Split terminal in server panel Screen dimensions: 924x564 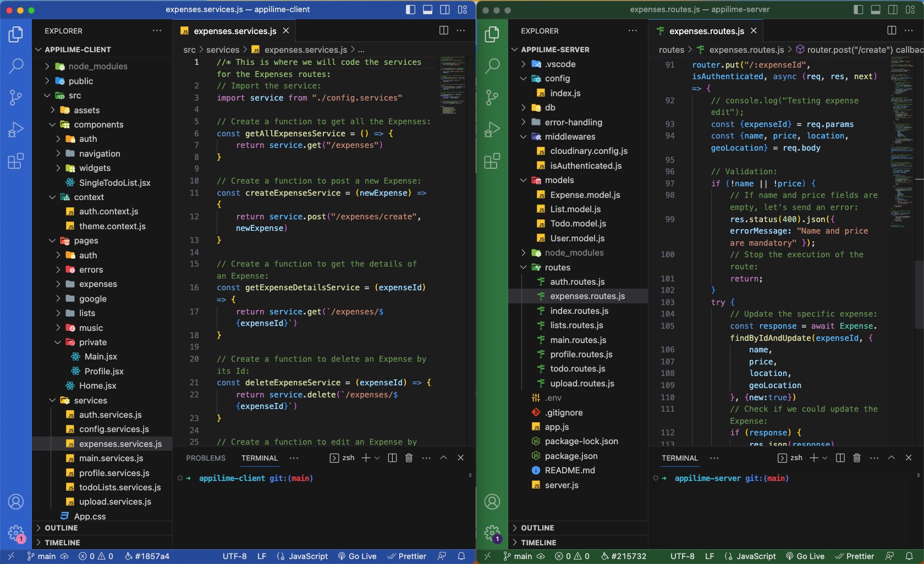840,458
